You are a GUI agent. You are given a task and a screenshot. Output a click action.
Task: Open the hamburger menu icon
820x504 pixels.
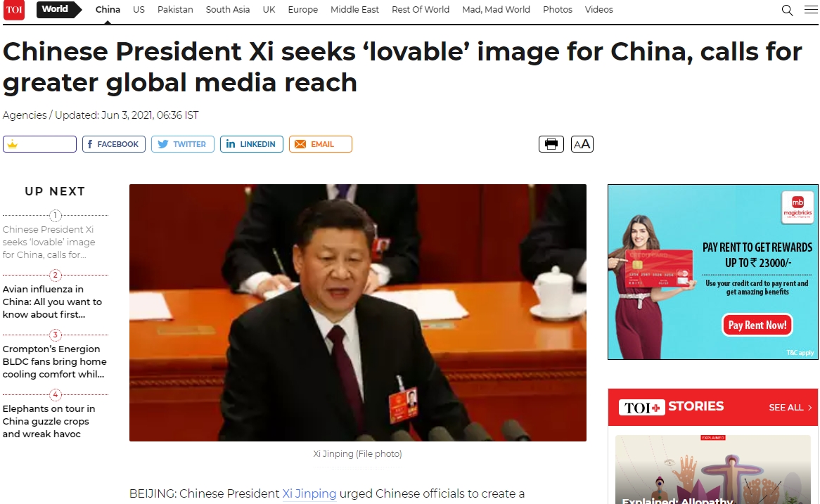(811, 9)
